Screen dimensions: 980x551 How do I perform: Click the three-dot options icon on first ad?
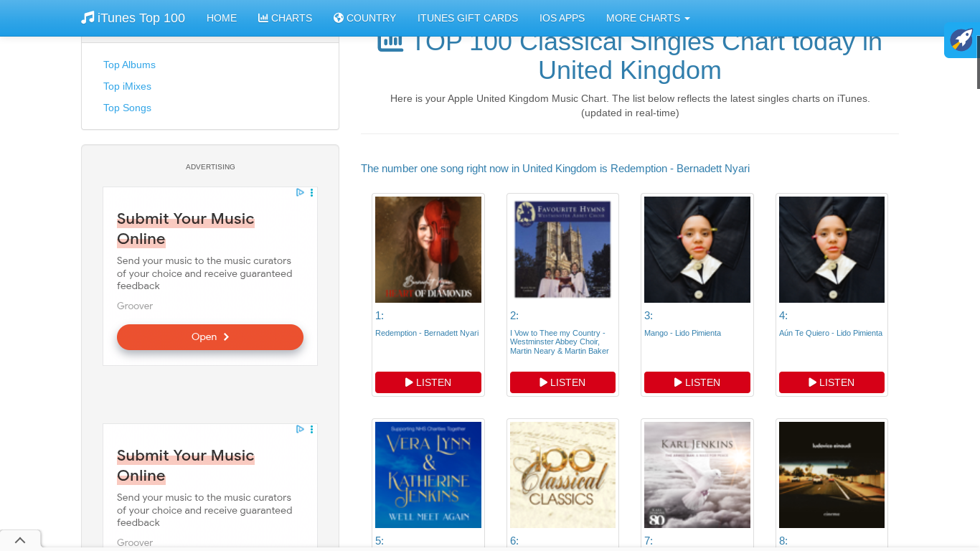coord(311,192)
